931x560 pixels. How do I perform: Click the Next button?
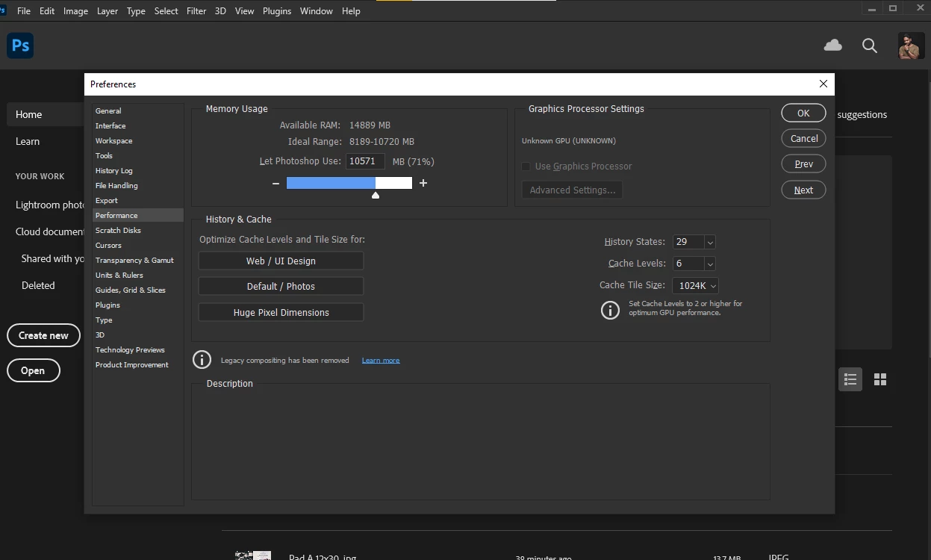pos(803,190)
